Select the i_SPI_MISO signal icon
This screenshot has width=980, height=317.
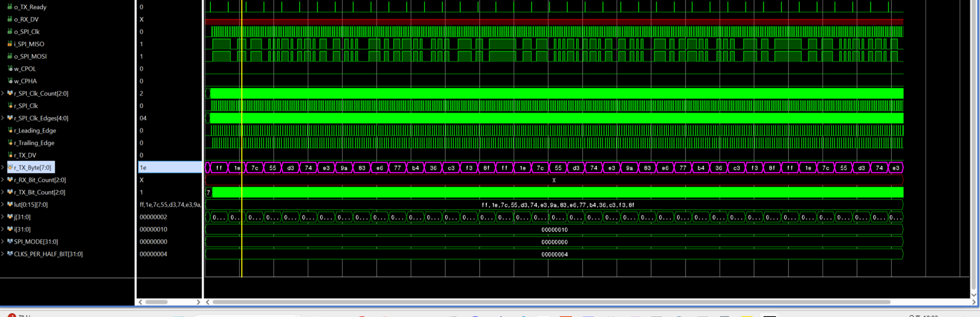pyautogui.click(x=10, y=44)
